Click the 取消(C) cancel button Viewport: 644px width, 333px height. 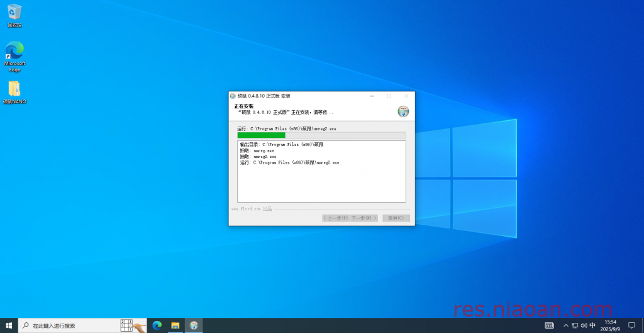tap(396, 218)
